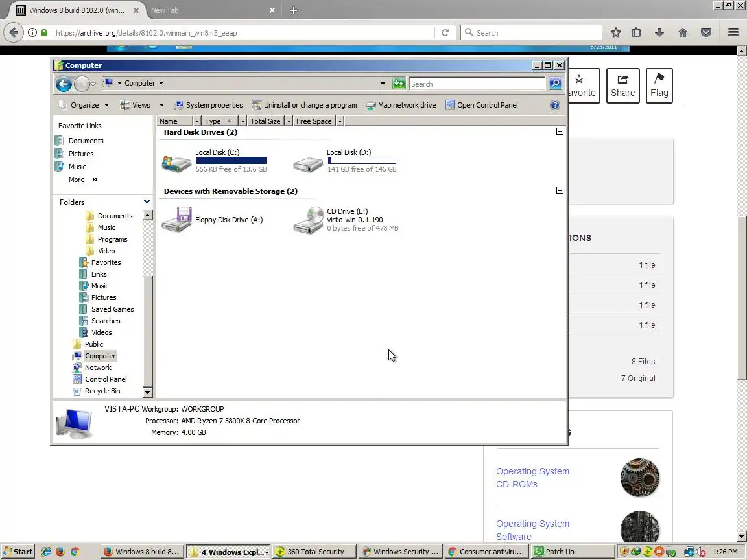Open the Views dropdown arrow
Image resolution: width=747 pixels, height=560 pixels.
pyautogui.click(x=161, y=105)
